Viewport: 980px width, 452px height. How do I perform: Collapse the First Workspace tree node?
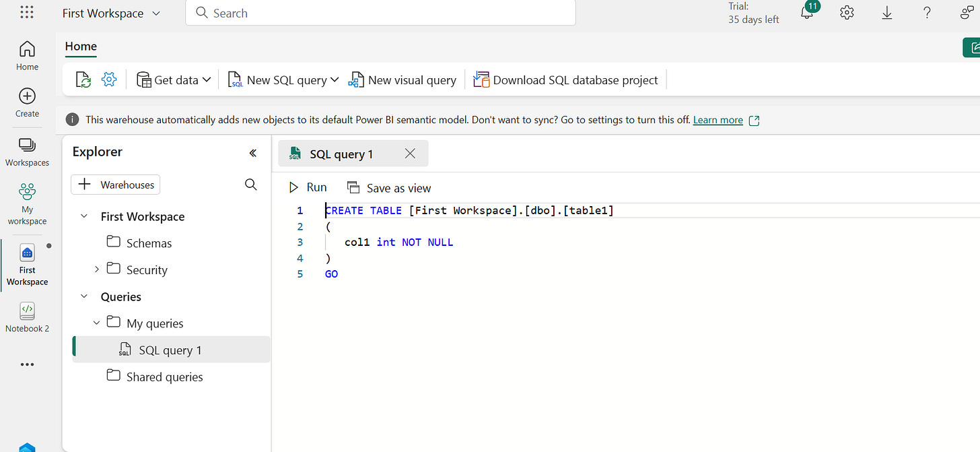coord(84,216)
